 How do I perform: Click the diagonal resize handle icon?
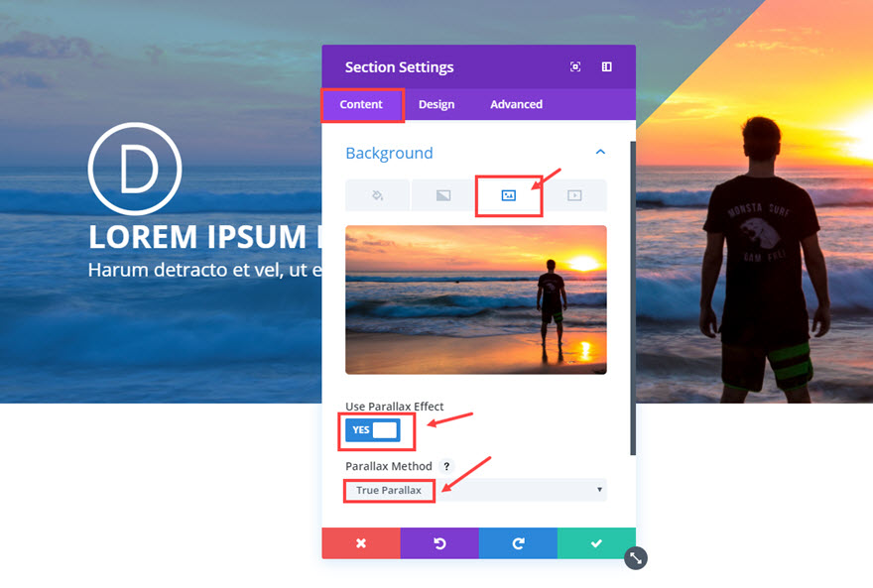[636, 558]
